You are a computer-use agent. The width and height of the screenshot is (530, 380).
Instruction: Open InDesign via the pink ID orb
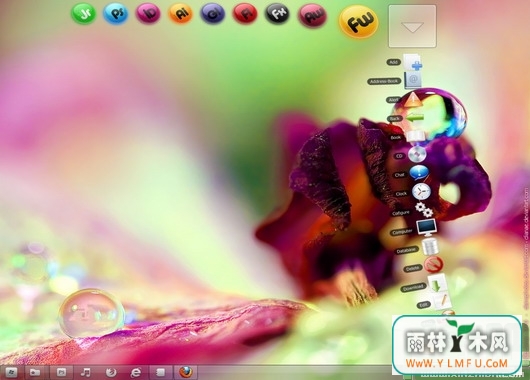pos(148,14)
